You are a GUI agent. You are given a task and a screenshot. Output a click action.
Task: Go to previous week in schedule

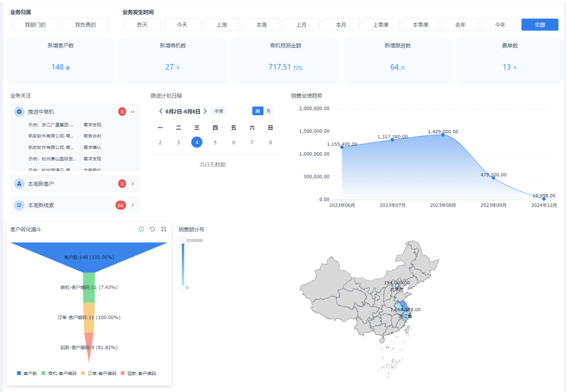pos(161,111)
